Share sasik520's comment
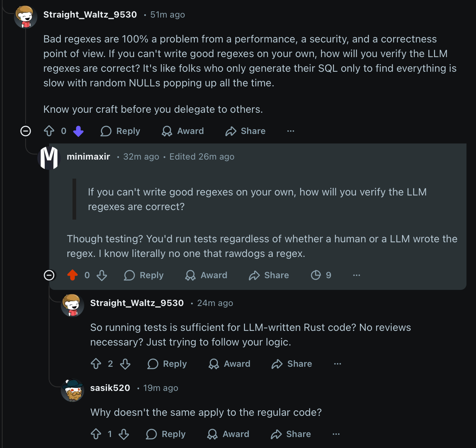 point(291,434)
